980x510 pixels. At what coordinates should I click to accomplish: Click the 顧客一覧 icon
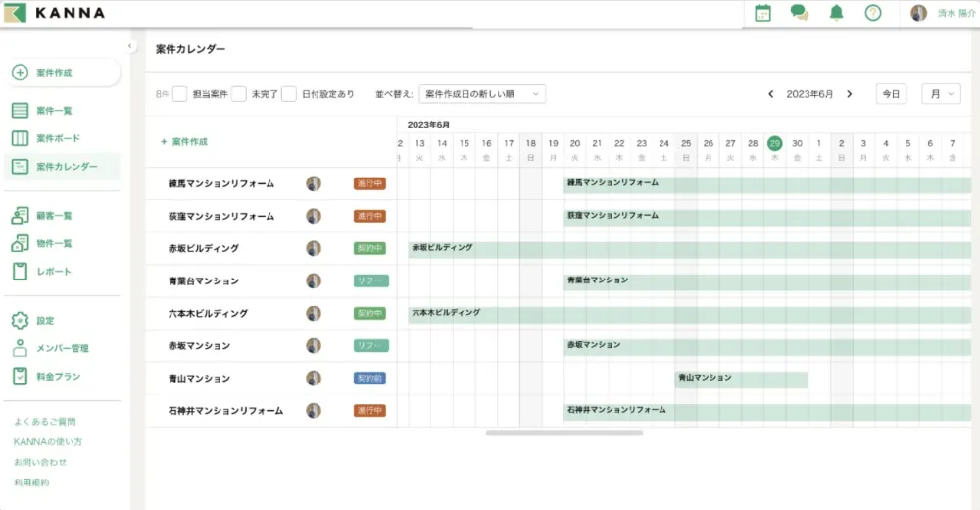20,215
